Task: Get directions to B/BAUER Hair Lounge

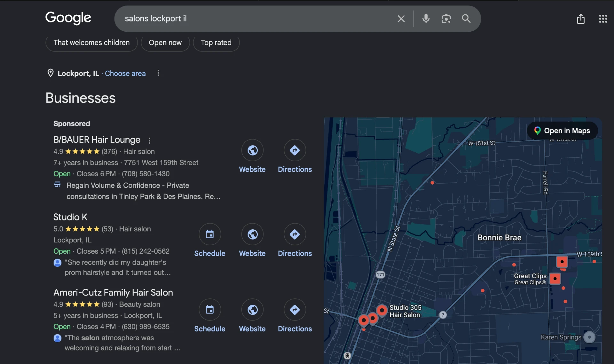Action: (x=295, y=150)
